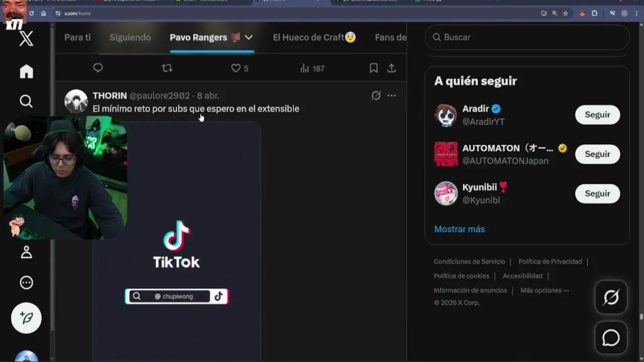Image resolution: width=644 pixels, height=362 pixels.
Task: Switch to the Siguiendo tab
Action: (x=130, y=37)
